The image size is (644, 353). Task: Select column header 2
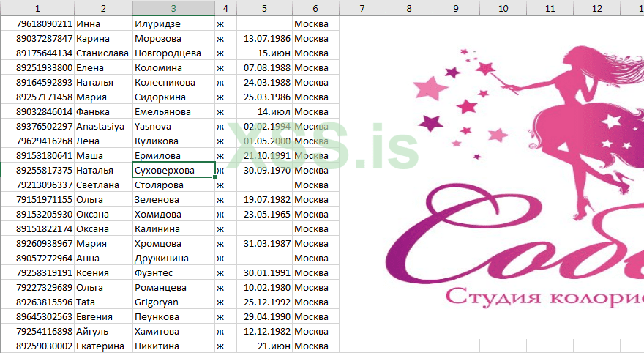[x=103, y=8]
